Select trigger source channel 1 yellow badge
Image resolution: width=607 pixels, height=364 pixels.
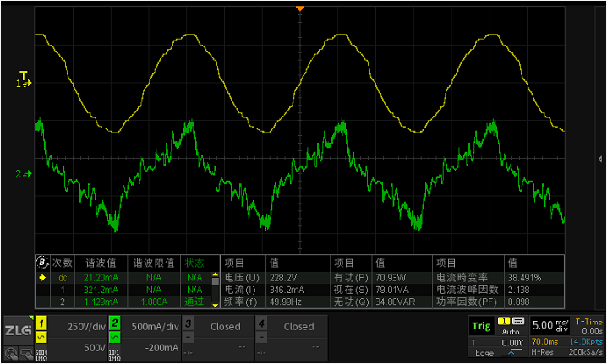(x=504, y=321)
